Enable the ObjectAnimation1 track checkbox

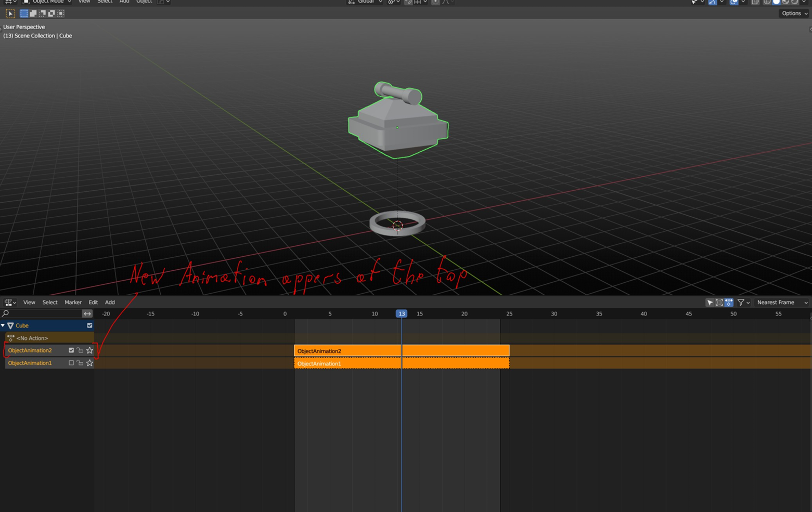[x=71, y=363]
